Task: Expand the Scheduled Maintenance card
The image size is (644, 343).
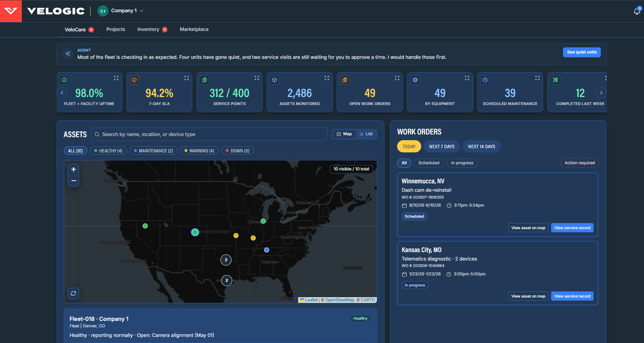Action: (x=537, y=78)
